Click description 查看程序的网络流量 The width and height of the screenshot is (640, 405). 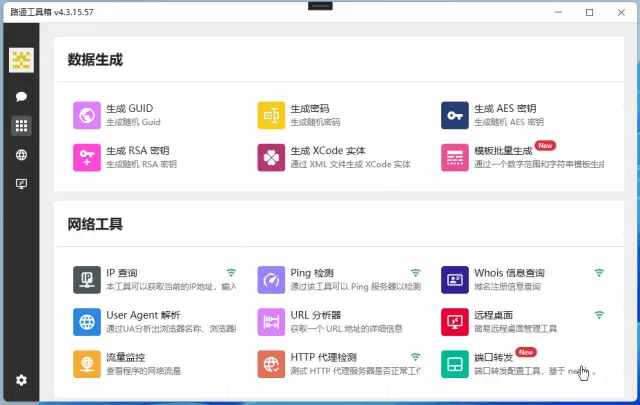coord(144,371)
